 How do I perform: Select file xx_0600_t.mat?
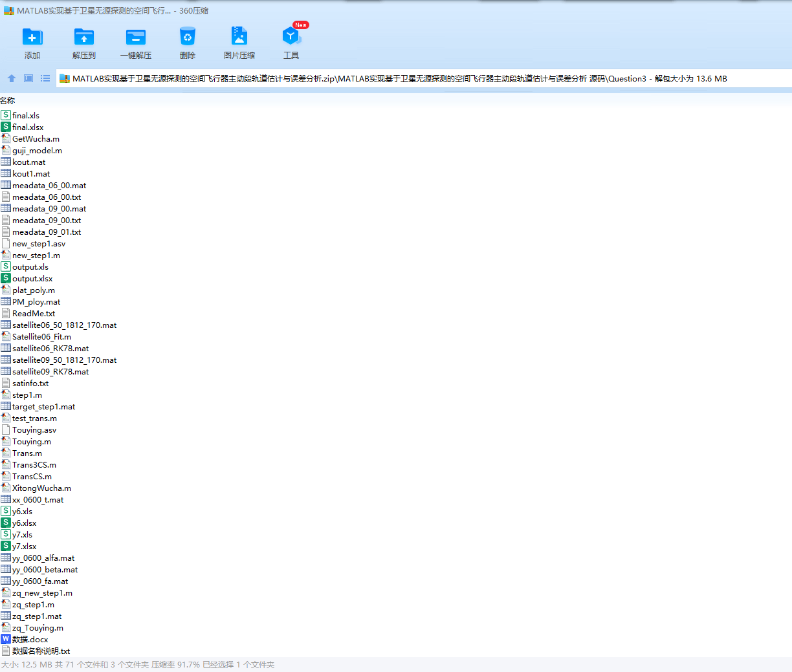tap(38, 500)
